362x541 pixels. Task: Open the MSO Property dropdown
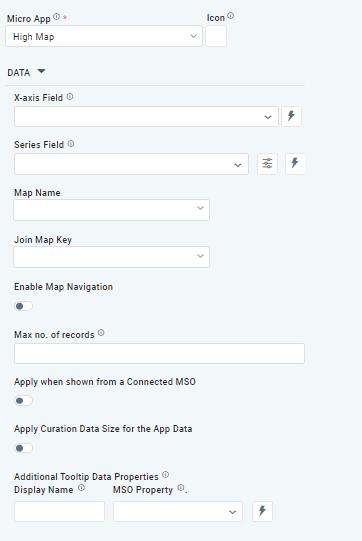[x=178, y=511]
